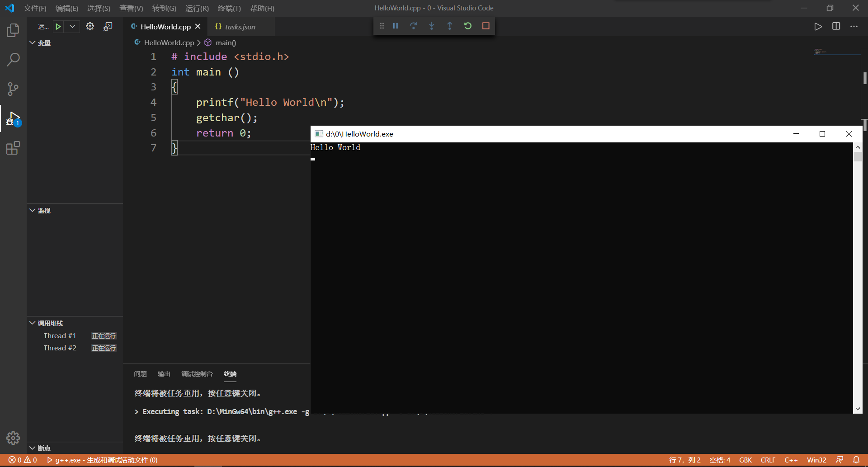This screenshot has height=467, width=868.
Task: Open the launch configuration dropdown
Action: point(72,27)
